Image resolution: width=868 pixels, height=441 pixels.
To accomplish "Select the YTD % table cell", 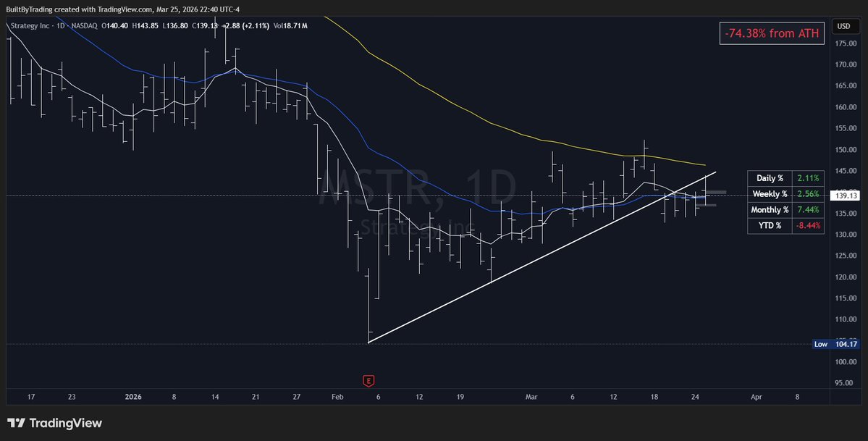I will [x=770, y=225].
